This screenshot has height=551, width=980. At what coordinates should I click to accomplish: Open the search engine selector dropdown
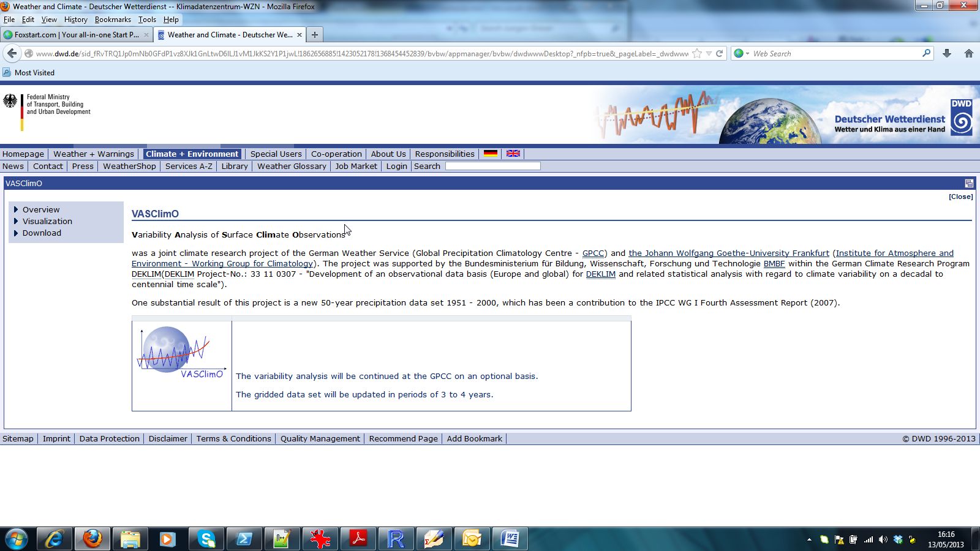pos(742,53)
